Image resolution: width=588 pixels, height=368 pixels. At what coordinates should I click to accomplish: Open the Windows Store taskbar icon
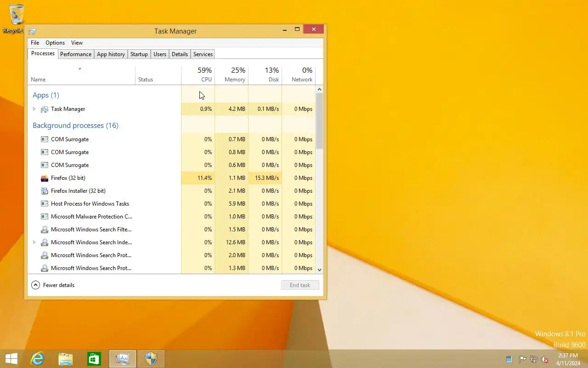[94, 359]
